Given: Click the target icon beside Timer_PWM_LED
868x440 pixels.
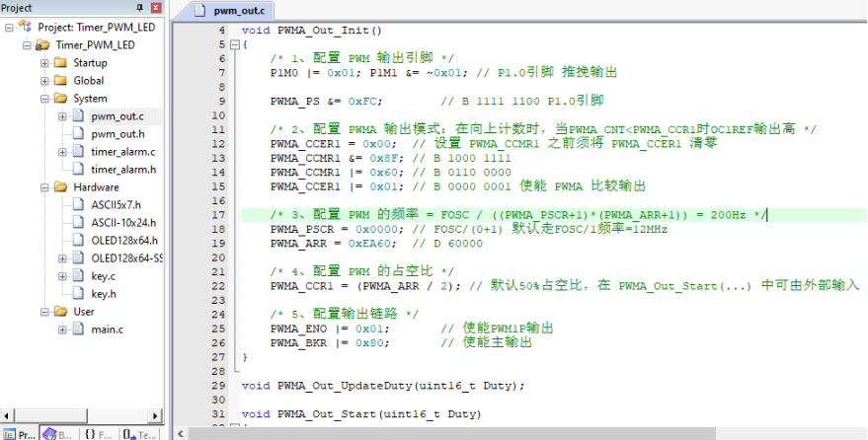Looking at the screenshot, I should pos(42,44).
